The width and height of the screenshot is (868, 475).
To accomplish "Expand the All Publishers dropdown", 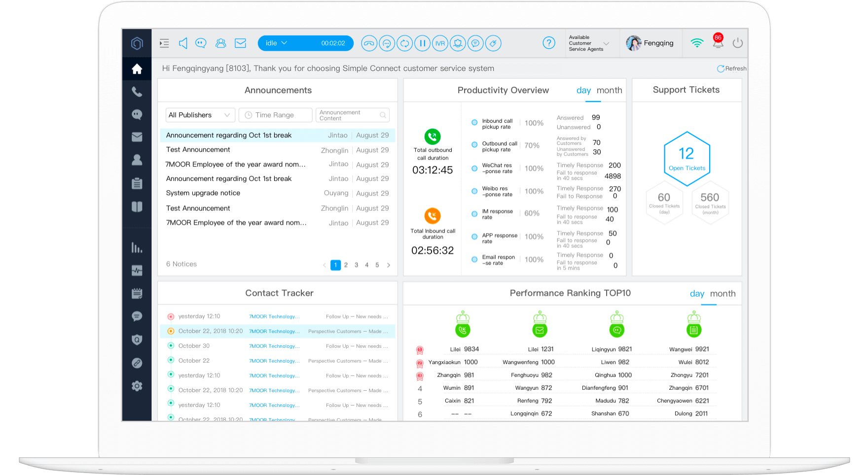I will tap(200, 115).
